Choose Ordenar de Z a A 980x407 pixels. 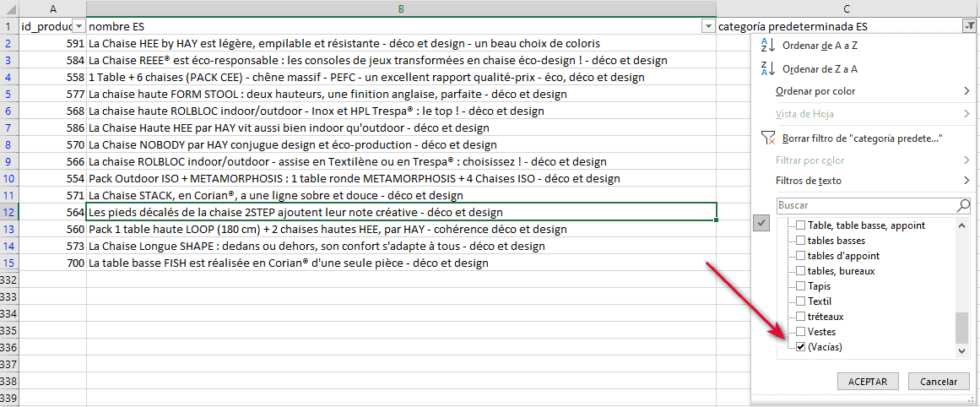[x=819, y=68]
